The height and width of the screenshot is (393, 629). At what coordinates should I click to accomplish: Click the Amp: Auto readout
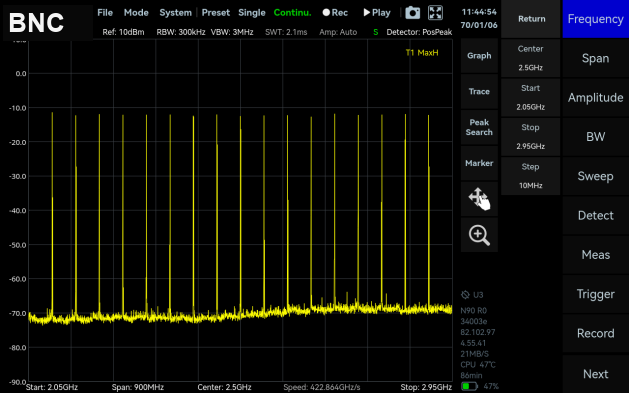338,32
